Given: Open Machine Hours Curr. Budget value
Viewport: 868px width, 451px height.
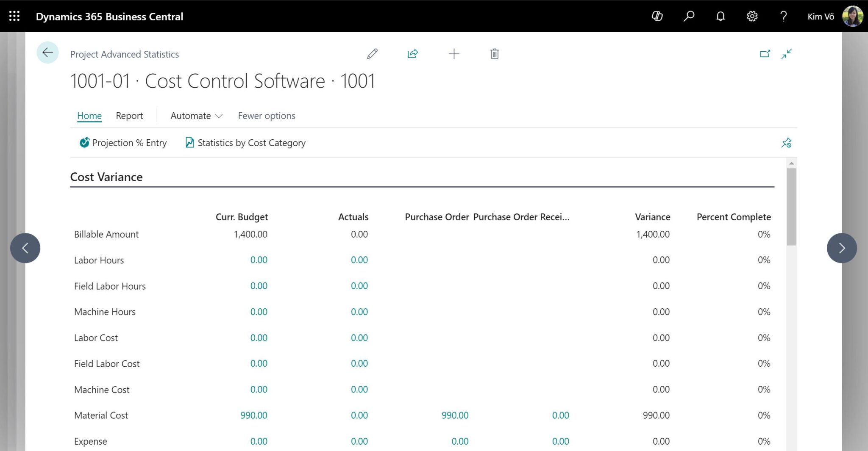Looking at the screenshot, I should (259, 312).
